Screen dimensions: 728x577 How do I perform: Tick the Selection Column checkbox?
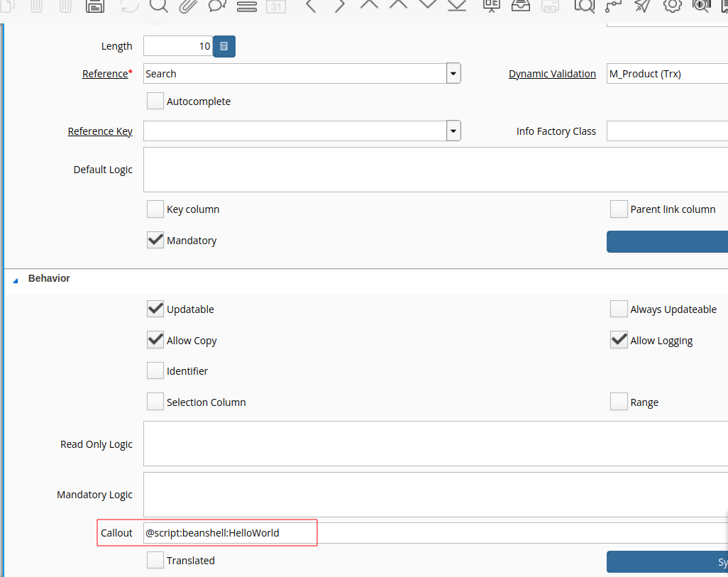click(155, 402)
